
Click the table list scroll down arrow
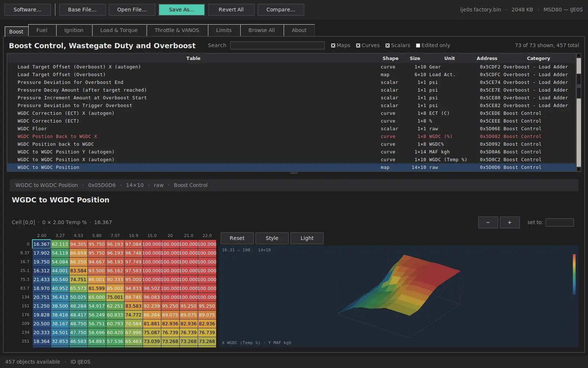[579, 169]
